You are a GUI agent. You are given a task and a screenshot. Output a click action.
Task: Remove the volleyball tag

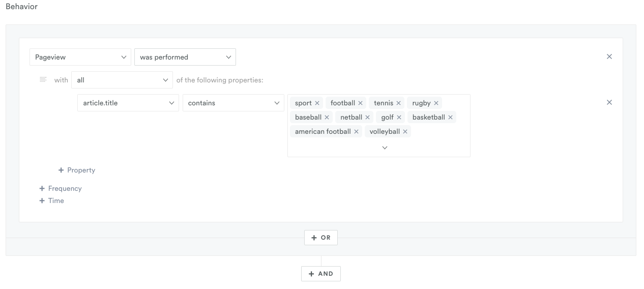[405, 132]
